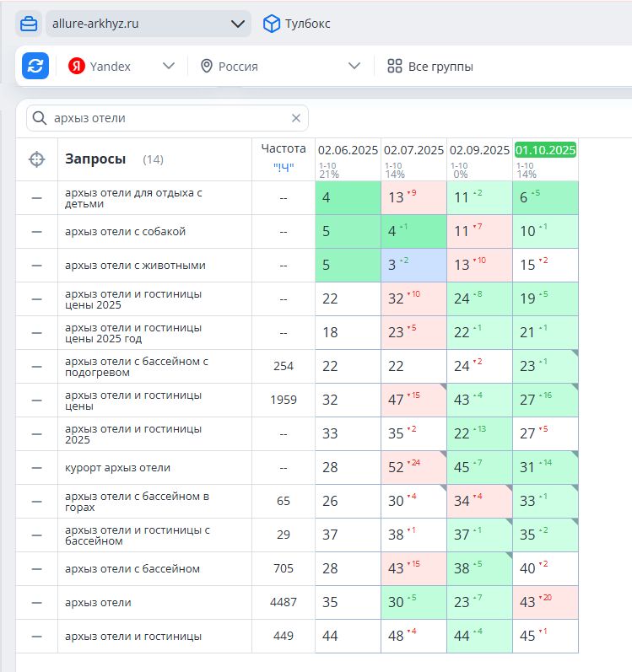Viewport: 632px width, 672px height.
Task: Select the 01.10.2025 date column header
Action: (x=545, y=150)
